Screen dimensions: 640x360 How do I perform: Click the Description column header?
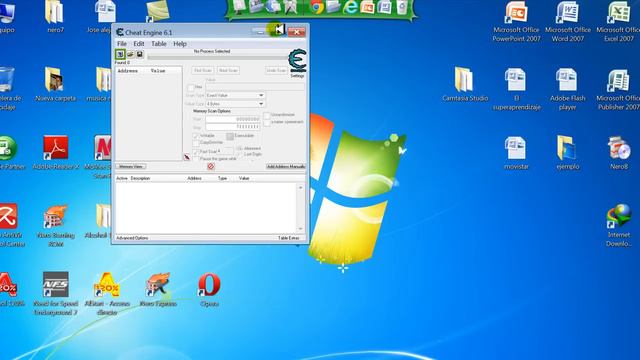click(140, 178)
